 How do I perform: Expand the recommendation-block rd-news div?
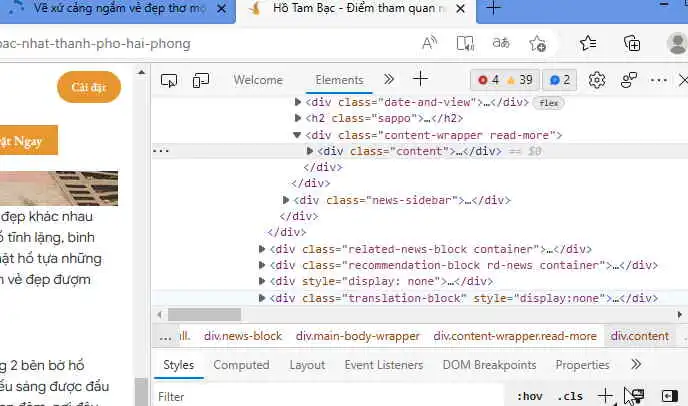[262, 265]
